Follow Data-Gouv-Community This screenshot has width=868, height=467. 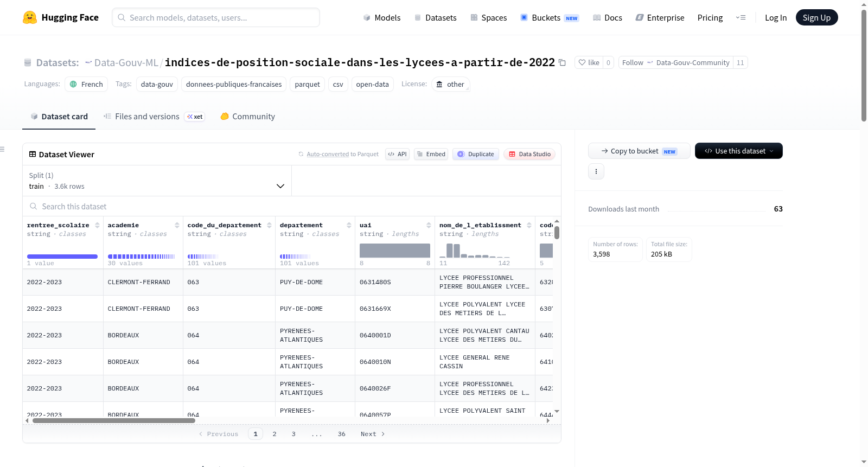coord(676,63)
